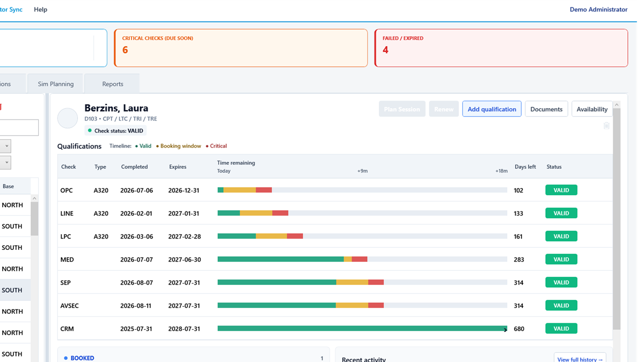Click the Add qualification button
The height and width of the screenshot is (362, 644).
492,109
